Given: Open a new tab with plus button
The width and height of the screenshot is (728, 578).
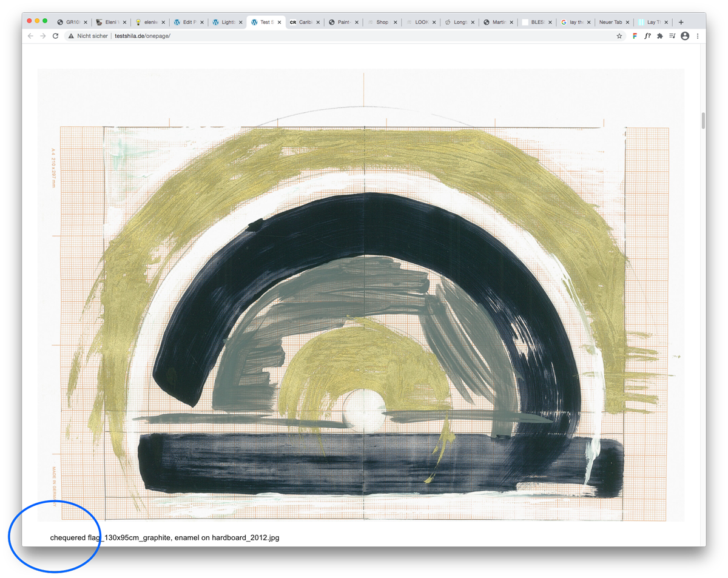Looking at the screenshot, I should click(681, 22).
